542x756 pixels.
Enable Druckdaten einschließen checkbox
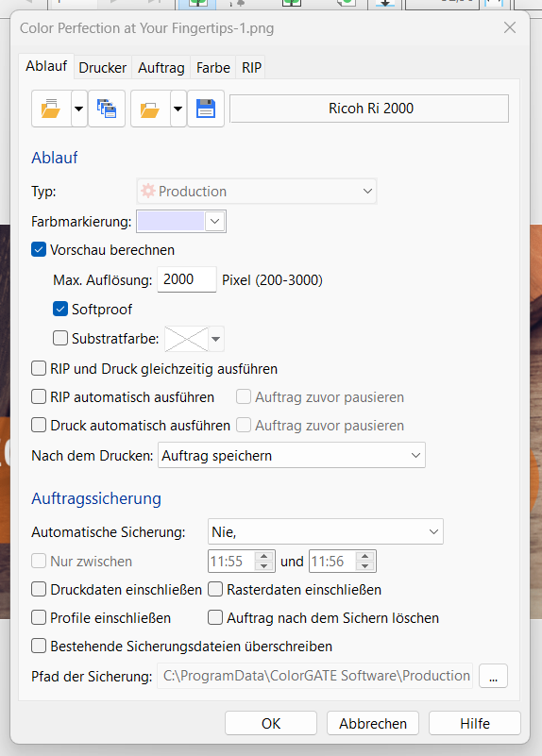pos(39,589)
